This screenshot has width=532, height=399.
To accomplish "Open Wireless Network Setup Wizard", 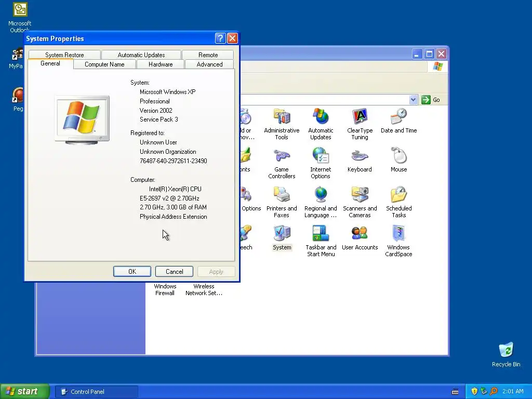I will point(204,289).
